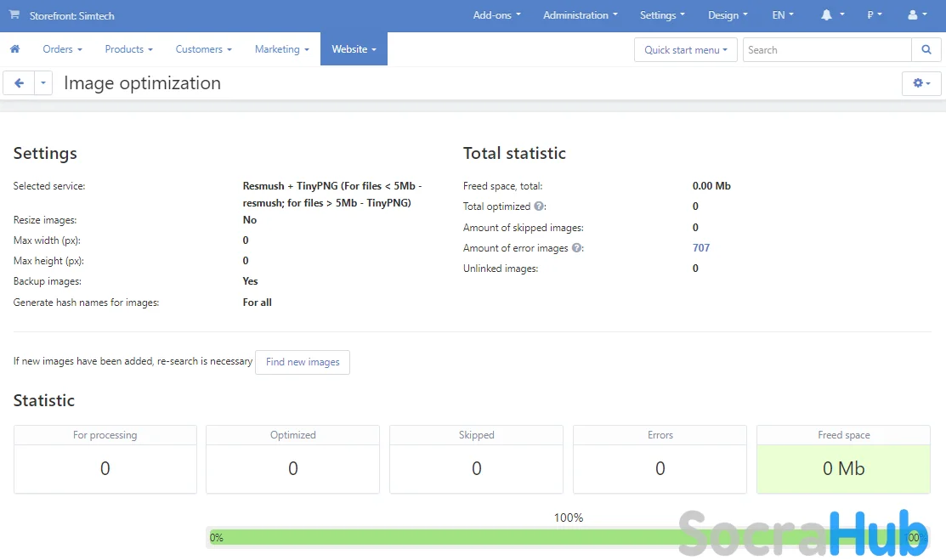Open the Quick start menu dropdown
The image size is (946, 560).
point(685,50)
